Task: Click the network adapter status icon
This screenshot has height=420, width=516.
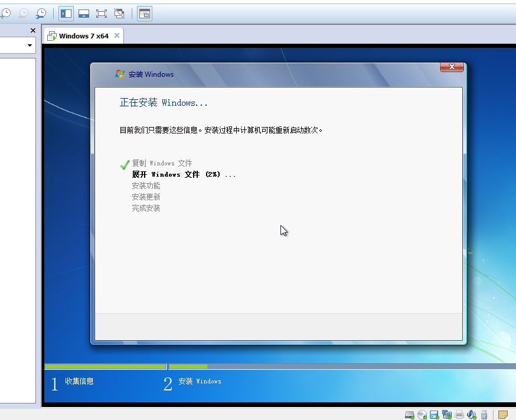Action: click(447, 415)
